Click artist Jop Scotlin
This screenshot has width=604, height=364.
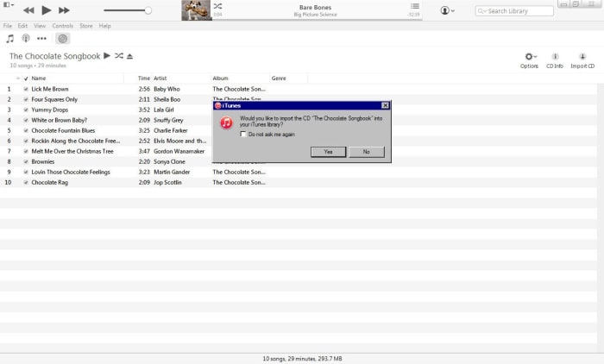tap(167, 183)
